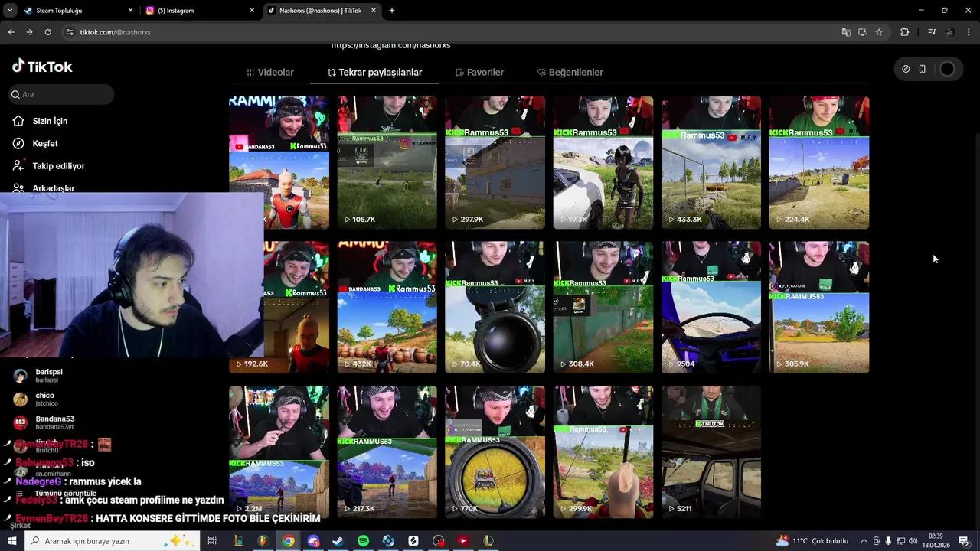Open the video with 224.4K views

point(819,162)
